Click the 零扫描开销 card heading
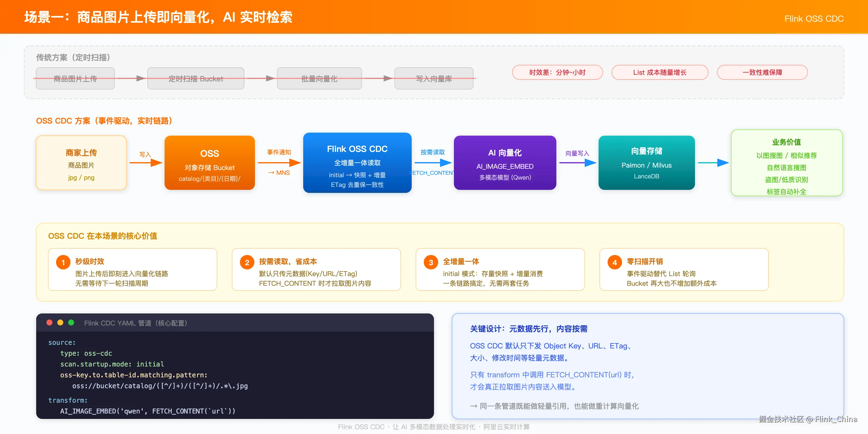868x434 pixels. click(645, 262)
